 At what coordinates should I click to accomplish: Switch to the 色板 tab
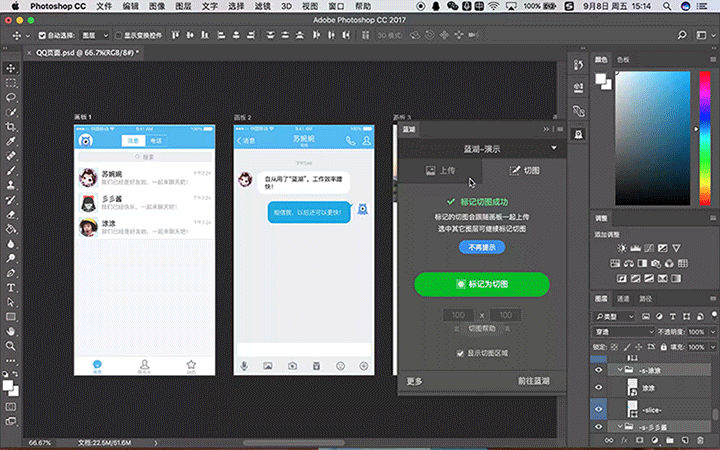pyautogui.click(x=623, y=60)
